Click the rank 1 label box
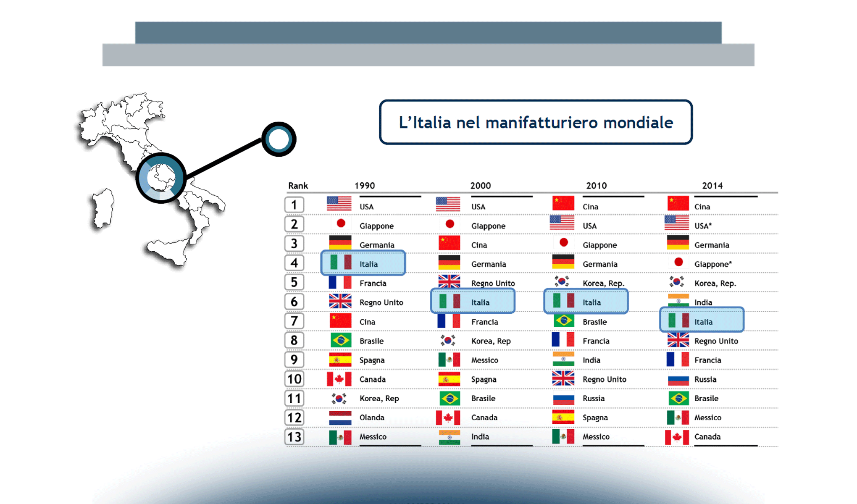Viewport: 857px width, 504px height. tap(294, 205)
